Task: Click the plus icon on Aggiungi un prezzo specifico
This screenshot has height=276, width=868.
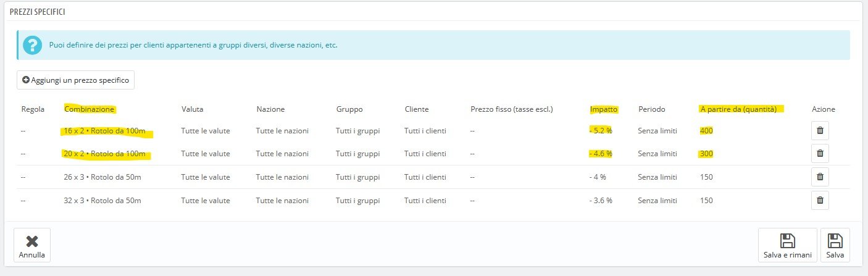Action: (x=26, y=80)
